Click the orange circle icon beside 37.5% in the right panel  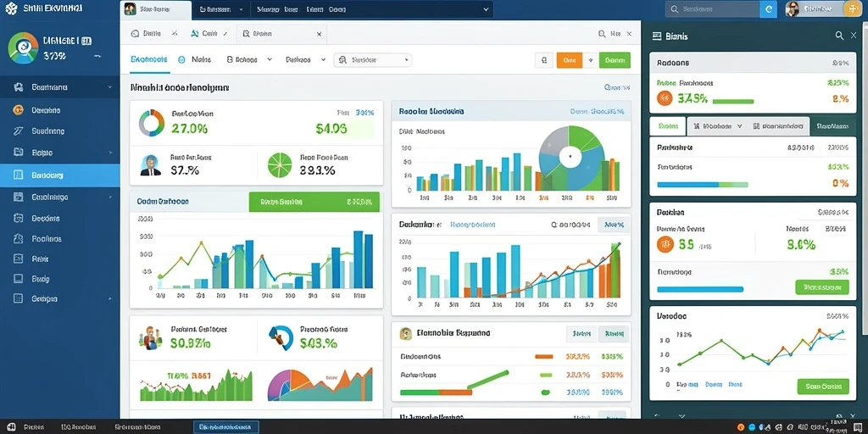point(665,98)
